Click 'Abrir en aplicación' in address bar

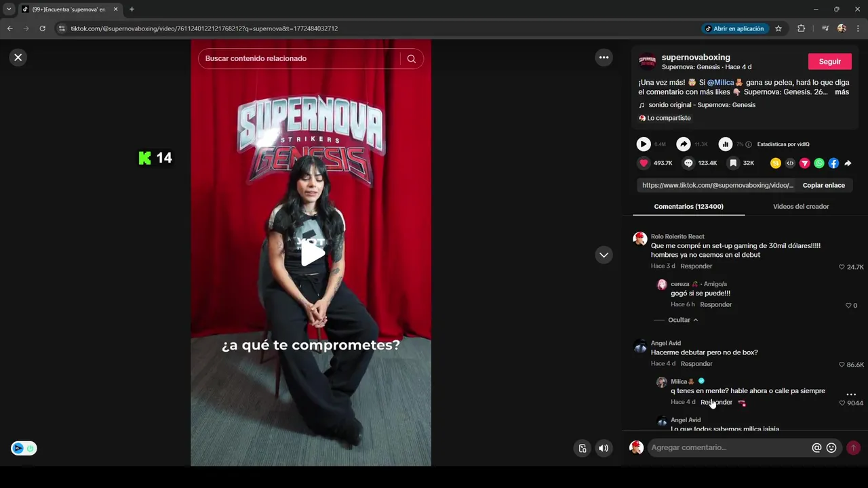[x=734, y=28]
